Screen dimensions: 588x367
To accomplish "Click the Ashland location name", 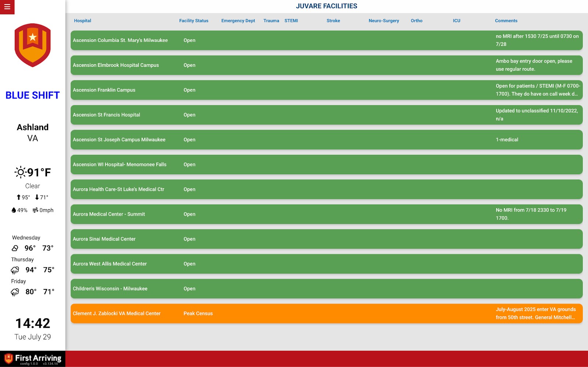I will (x=33, y=127).
